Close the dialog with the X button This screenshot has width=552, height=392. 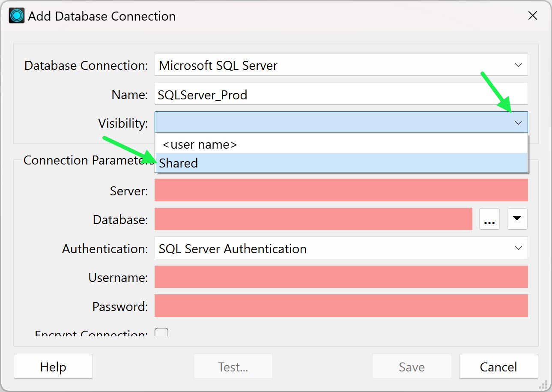[x=532, y=16]
